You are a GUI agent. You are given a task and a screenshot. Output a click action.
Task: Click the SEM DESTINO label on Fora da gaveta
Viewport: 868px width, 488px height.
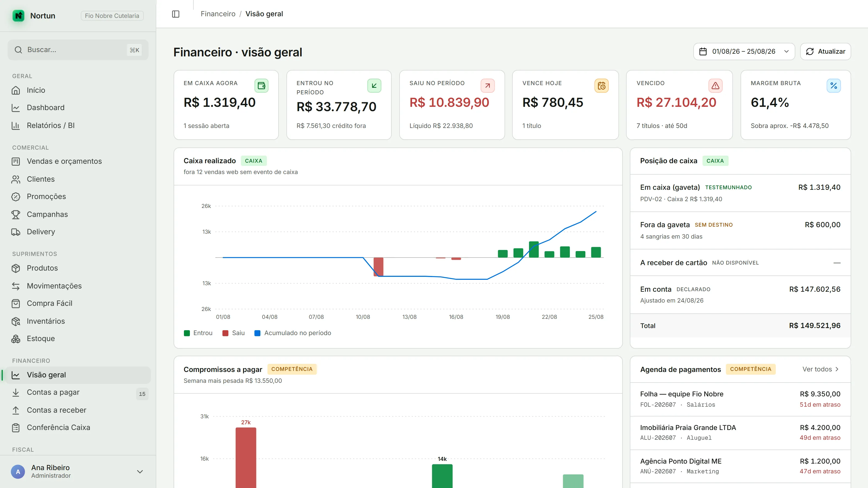(x=714, y=225)
